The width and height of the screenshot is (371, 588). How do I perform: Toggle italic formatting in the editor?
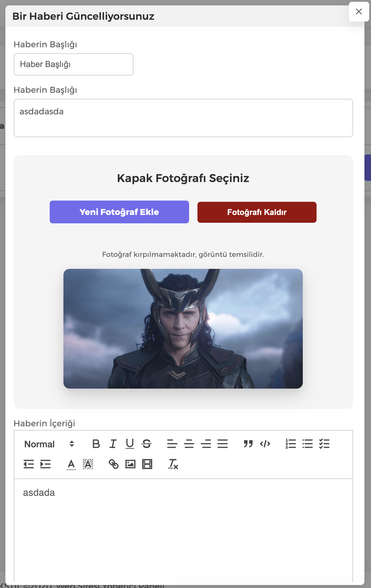113,444
